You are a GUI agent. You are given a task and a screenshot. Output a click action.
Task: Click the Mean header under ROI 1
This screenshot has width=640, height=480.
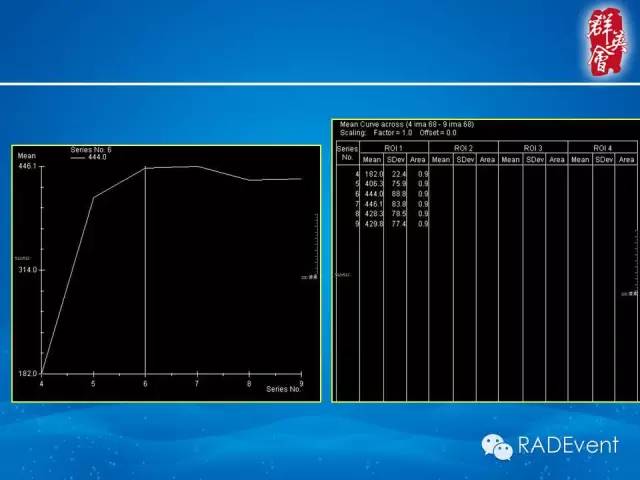point(372,159)
